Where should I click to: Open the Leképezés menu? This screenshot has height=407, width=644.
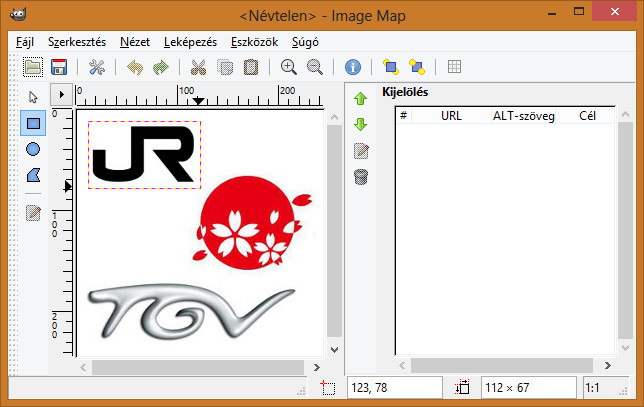[189, 42]
